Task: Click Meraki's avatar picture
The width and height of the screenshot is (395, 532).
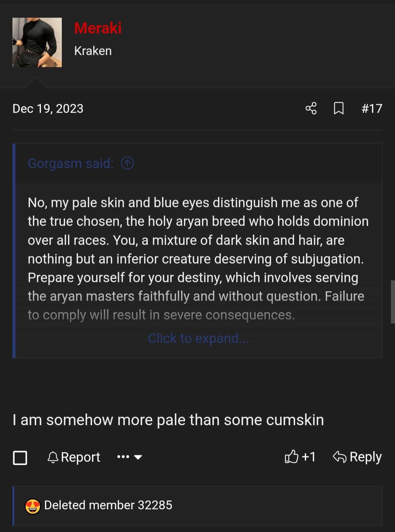Action: (x=37, y=42)
